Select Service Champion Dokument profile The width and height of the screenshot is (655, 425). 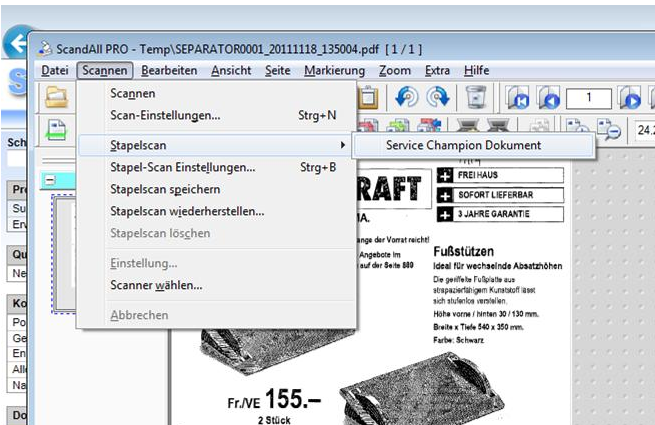(474, 145)
